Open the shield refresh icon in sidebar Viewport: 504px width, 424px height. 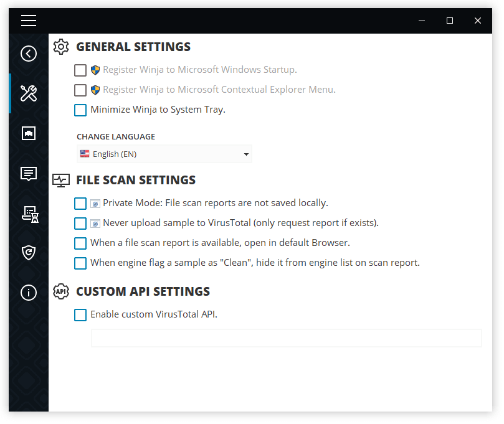[29, 253]
